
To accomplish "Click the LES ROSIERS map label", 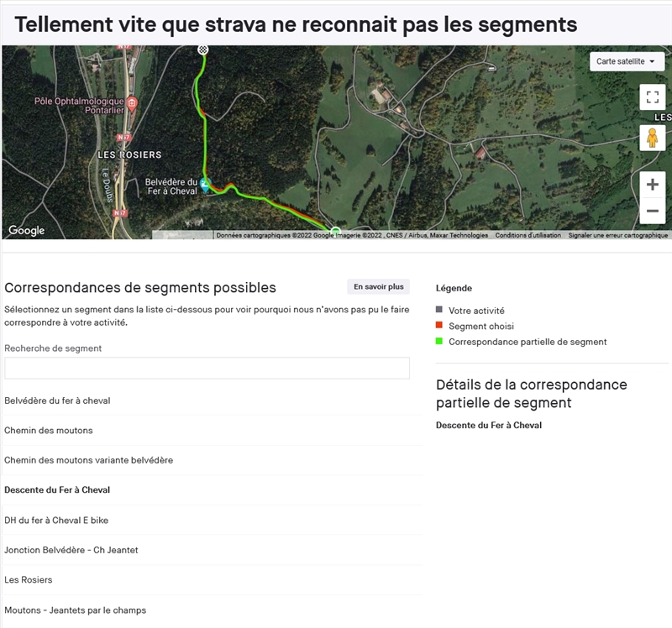I will pos(129,154).
